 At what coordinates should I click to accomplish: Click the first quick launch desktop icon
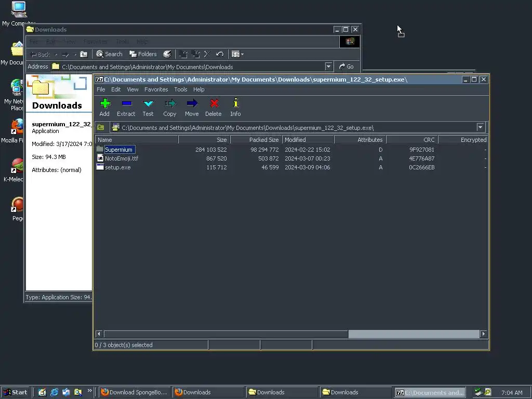pos(43,392)
